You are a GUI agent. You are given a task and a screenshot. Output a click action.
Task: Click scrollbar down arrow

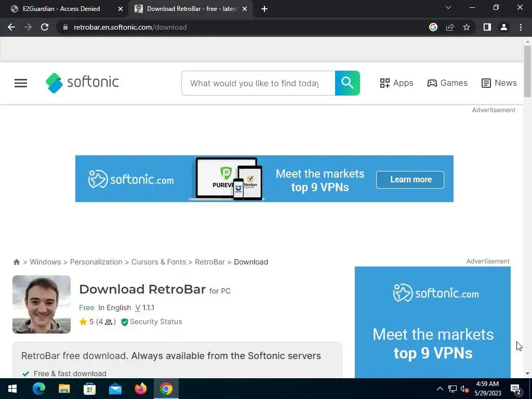tap(527, 374)
